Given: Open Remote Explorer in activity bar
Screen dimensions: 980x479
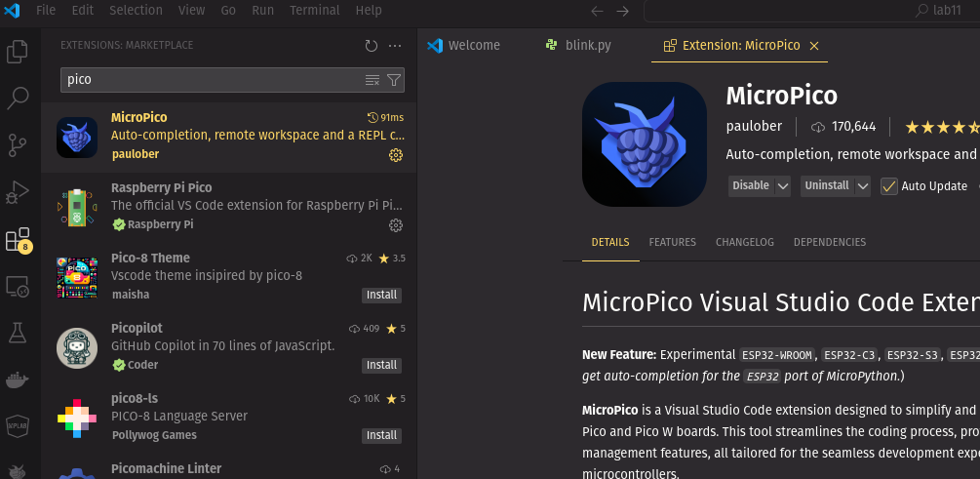Looking at the screenshot, I should (18, 286).
